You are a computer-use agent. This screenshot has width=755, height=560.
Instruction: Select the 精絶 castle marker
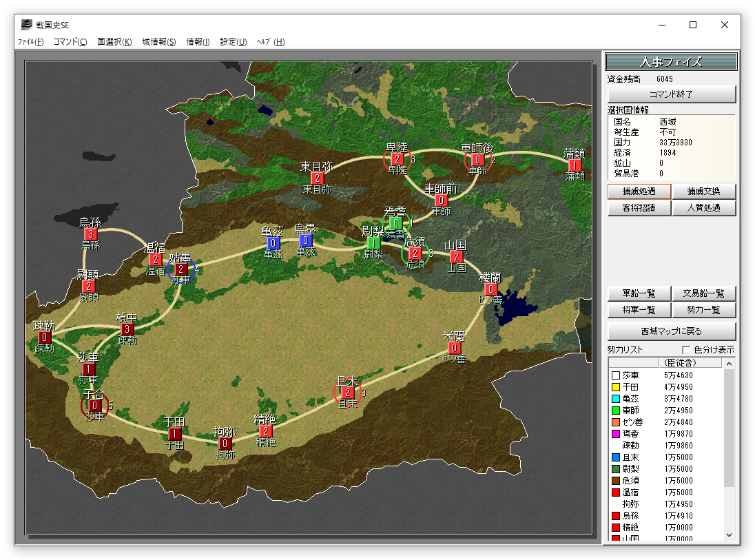click(265, 431)
